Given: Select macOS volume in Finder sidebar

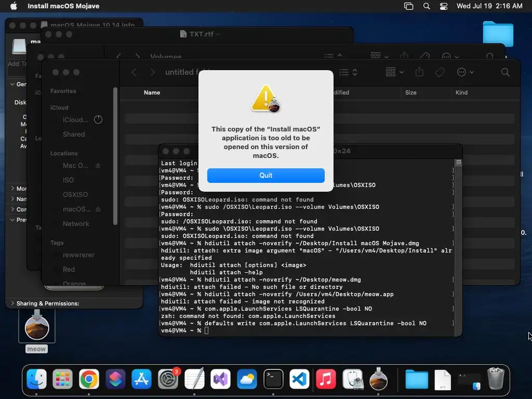Looking at the screenshot, I should coord(76,209).
